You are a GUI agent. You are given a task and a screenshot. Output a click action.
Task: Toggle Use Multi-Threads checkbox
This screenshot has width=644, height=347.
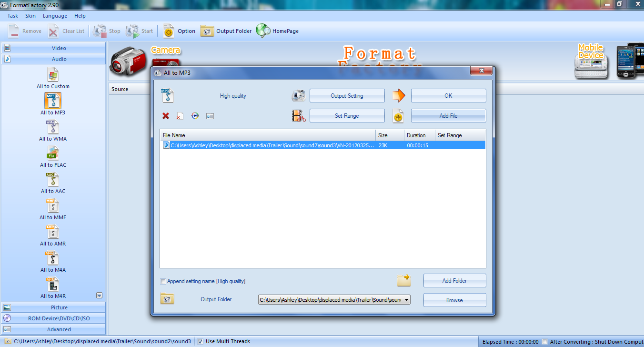tap(201, 341)
